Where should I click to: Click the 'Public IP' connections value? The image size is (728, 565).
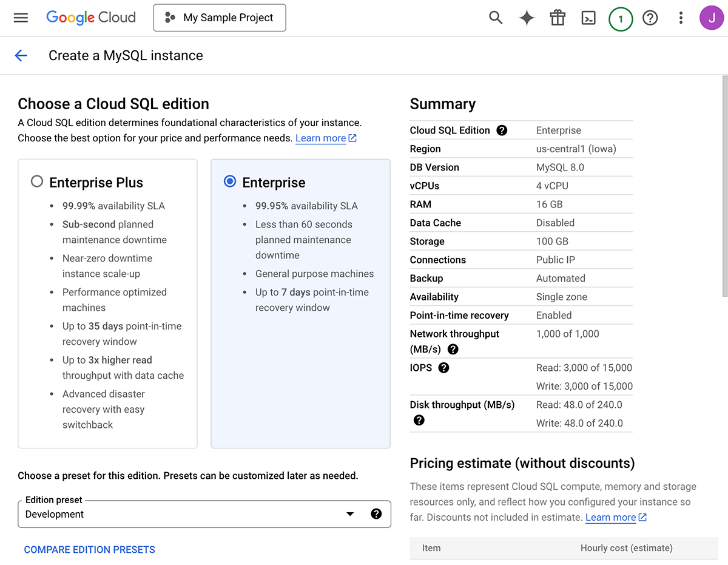click(x=556, y=260)
